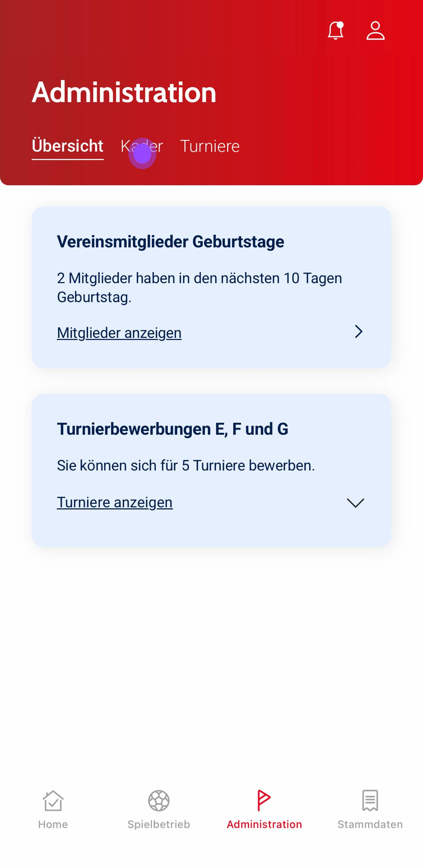Tap the Home label in bottom navigation
This screenshot has height=868, width=423.
point(53,824)
